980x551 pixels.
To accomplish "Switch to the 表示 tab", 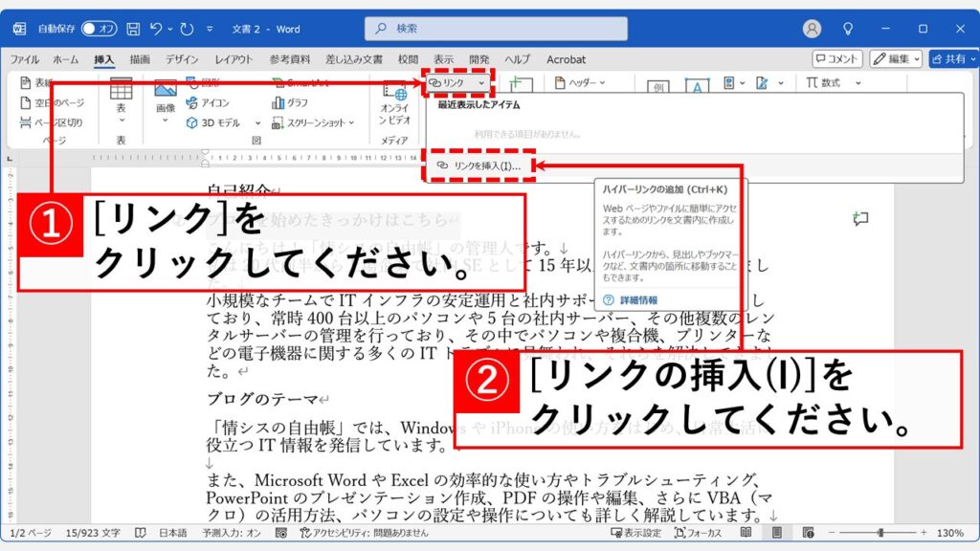I will tap(444, 59).
